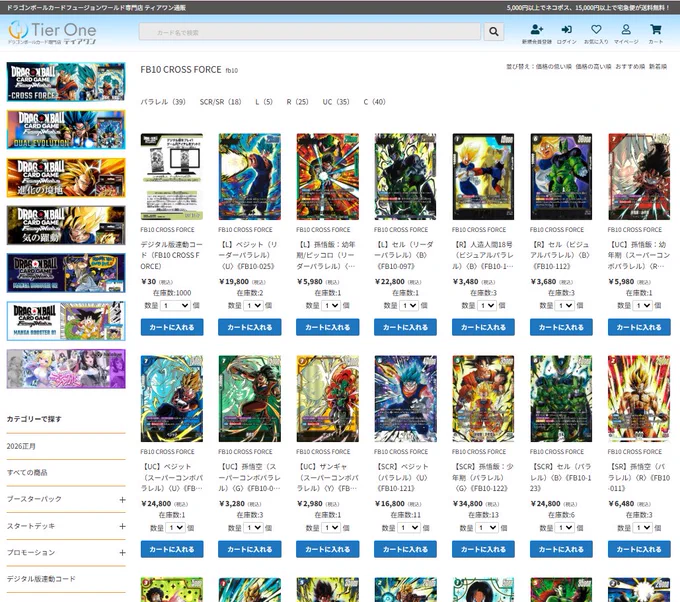Add ¥2,980 Zangya card to cart
Screen dimensions: 680x602
point(327,549)
